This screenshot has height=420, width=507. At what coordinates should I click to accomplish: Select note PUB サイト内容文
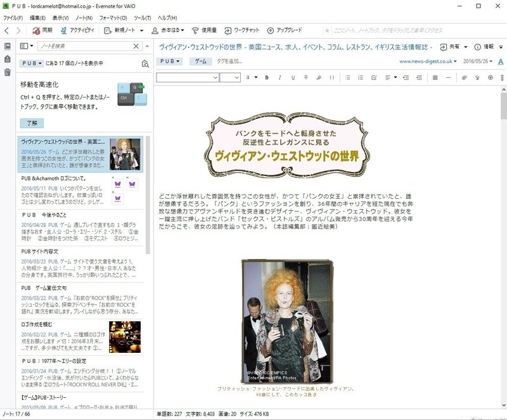(x=80, y=265)
